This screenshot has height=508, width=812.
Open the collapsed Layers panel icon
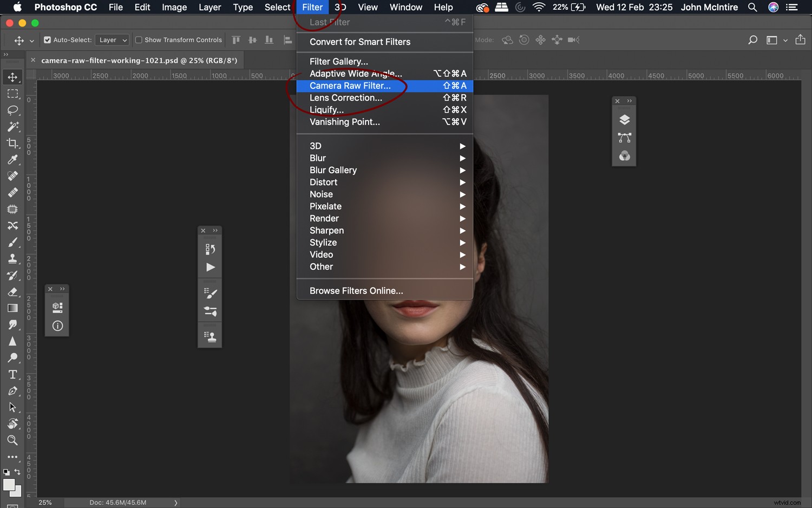point(625,120)
